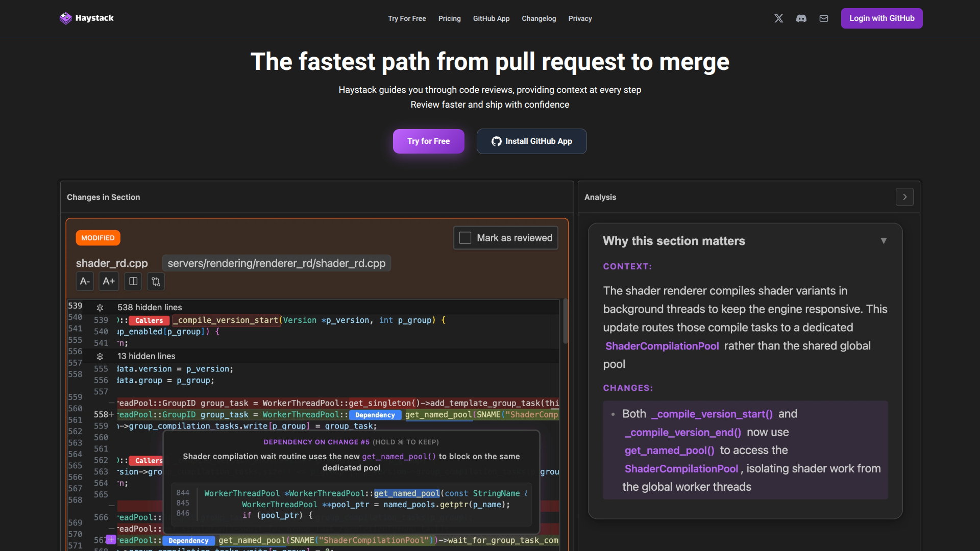Click purple plus icon on line 567
The image size is (980, 551).
coord(111,539)
